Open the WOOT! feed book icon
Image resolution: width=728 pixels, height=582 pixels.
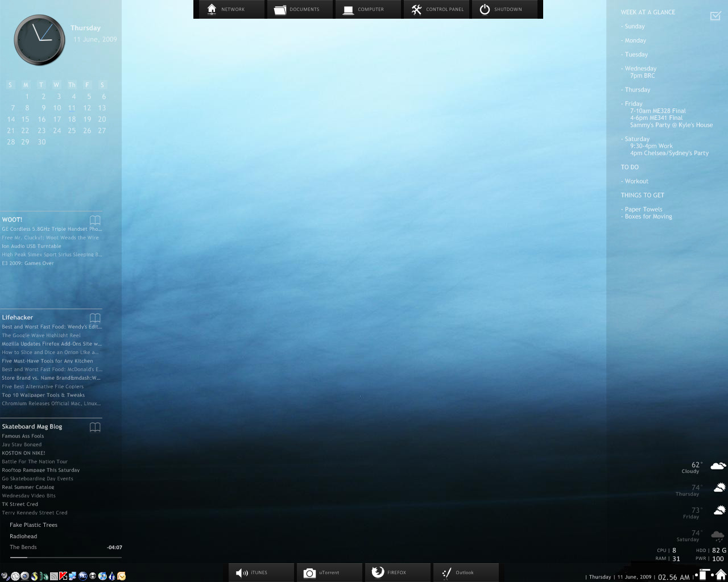point(95,220)
